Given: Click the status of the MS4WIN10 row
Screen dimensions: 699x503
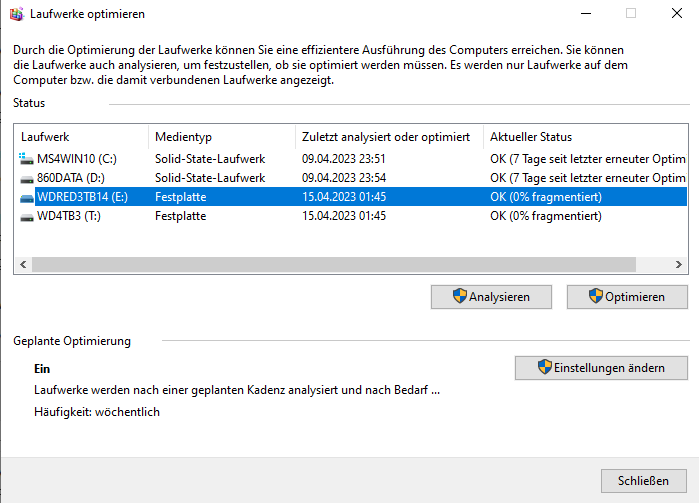Looking at the screenshot, I should point(588,159).
